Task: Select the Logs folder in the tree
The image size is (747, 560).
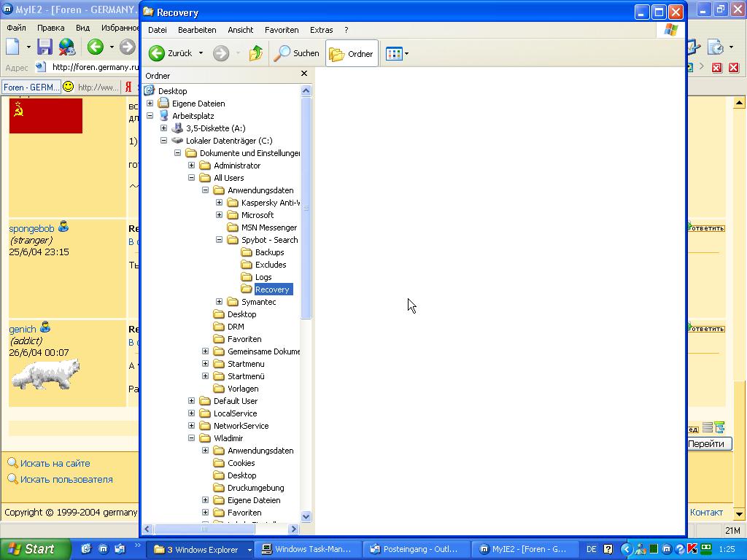Action: coord(263,277)
